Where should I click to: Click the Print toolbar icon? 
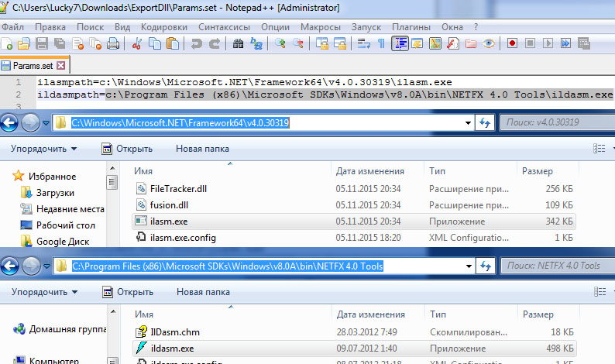click(x=113, y=43)
